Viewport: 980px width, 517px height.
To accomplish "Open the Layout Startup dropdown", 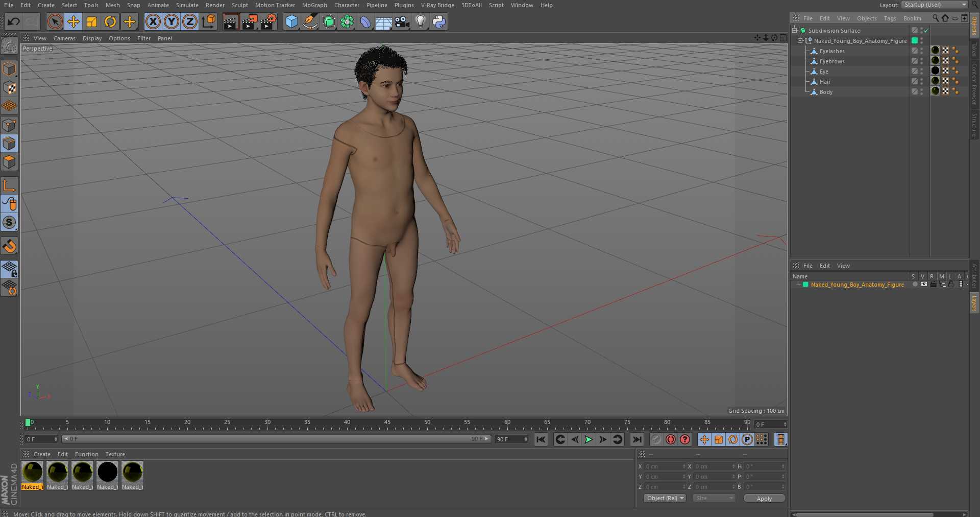I will [x=934, y=5].
